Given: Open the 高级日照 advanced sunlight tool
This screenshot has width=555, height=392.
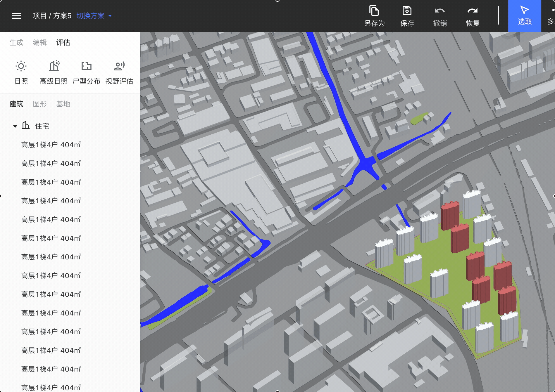Looking at the screenshot, I should [54, 73].
